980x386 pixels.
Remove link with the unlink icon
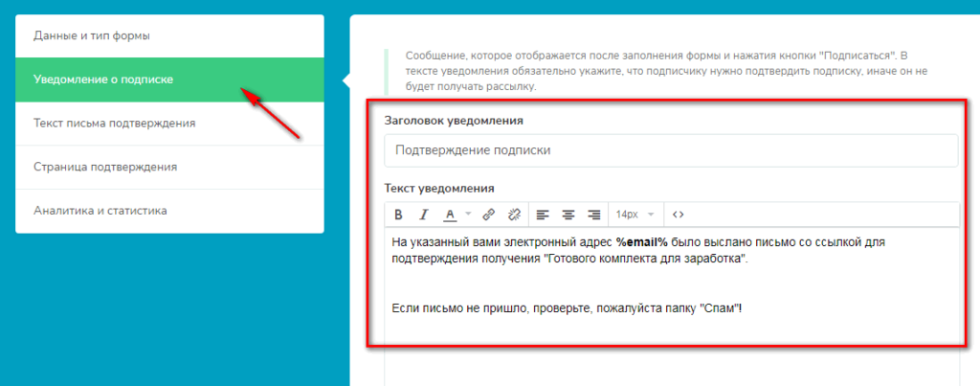tap(514, 215)
